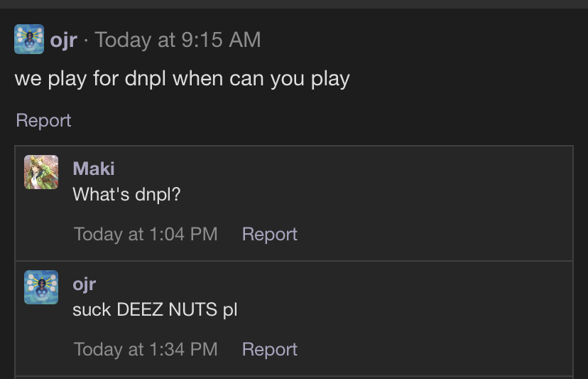588x379 pixels.
Task: Click the message "we play for dnpl when can you play"
Action: point(182,78)
